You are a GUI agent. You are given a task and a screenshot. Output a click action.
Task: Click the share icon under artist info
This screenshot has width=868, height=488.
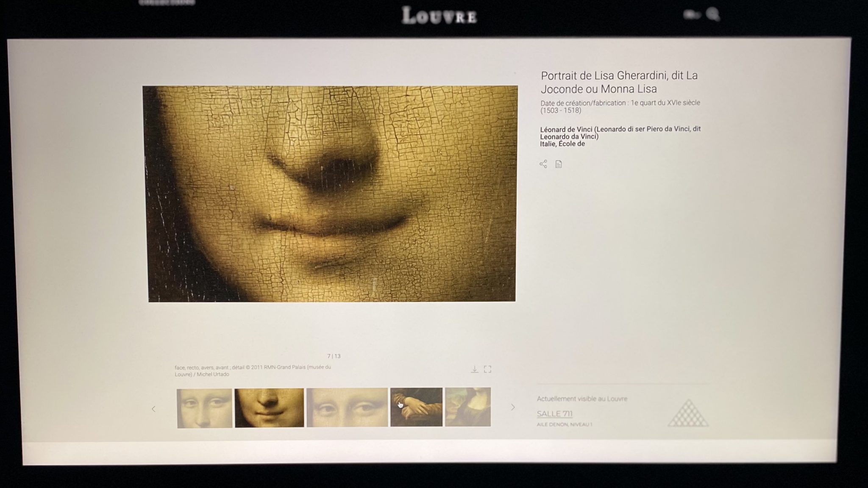pyautogui.click(x=543, y=164)
